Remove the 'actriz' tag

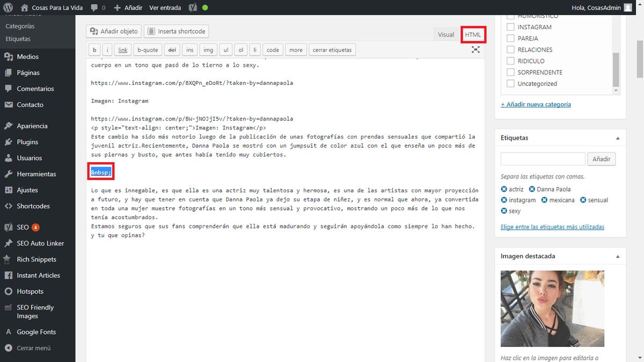click(x=504, y=189)
